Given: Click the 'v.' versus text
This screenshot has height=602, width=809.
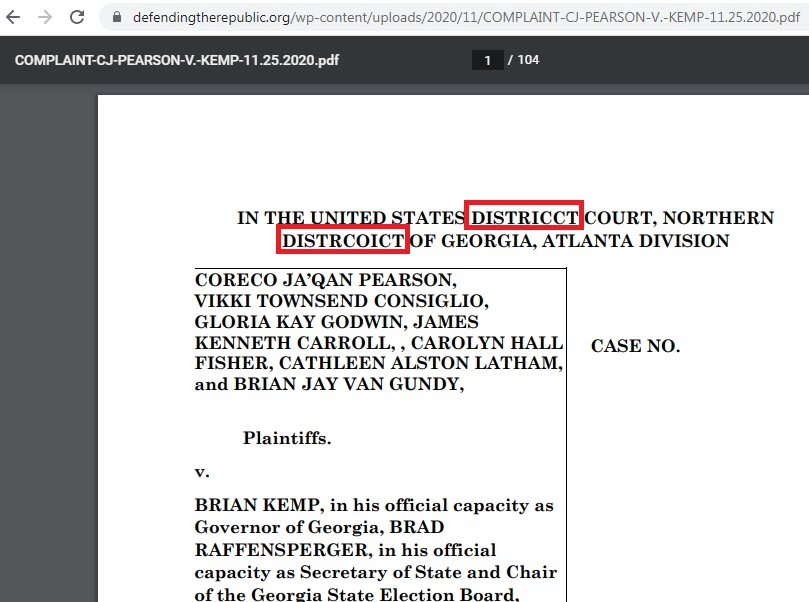Looking at the screenshot, I should 202,472.
